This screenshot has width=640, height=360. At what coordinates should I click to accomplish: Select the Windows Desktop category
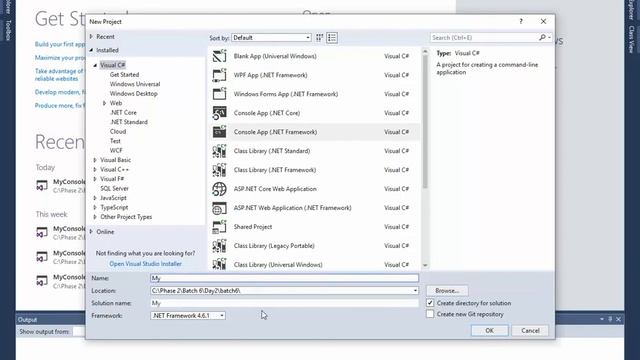click(x=133, y=93)
